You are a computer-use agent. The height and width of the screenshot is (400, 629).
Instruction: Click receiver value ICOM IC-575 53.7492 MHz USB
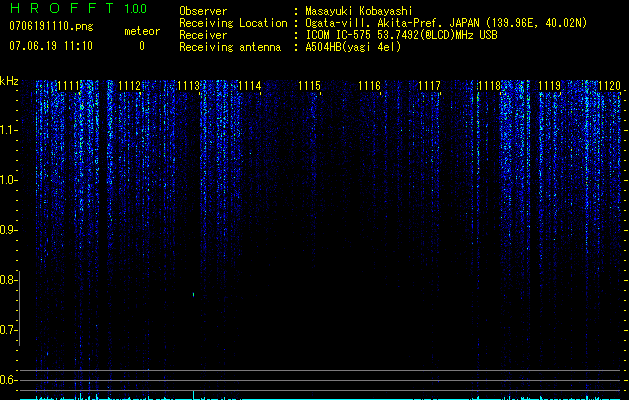pyautogui.click(x=401, y=35)
